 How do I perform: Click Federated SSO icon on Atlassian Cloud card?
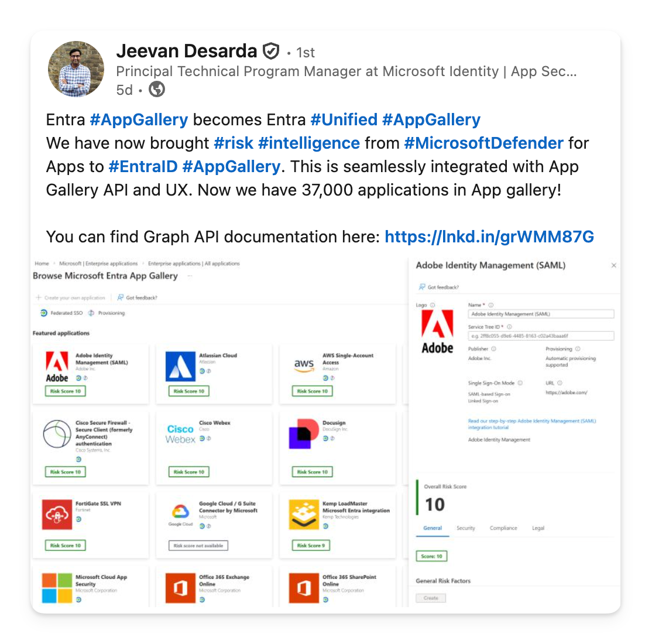pos(202,371)
